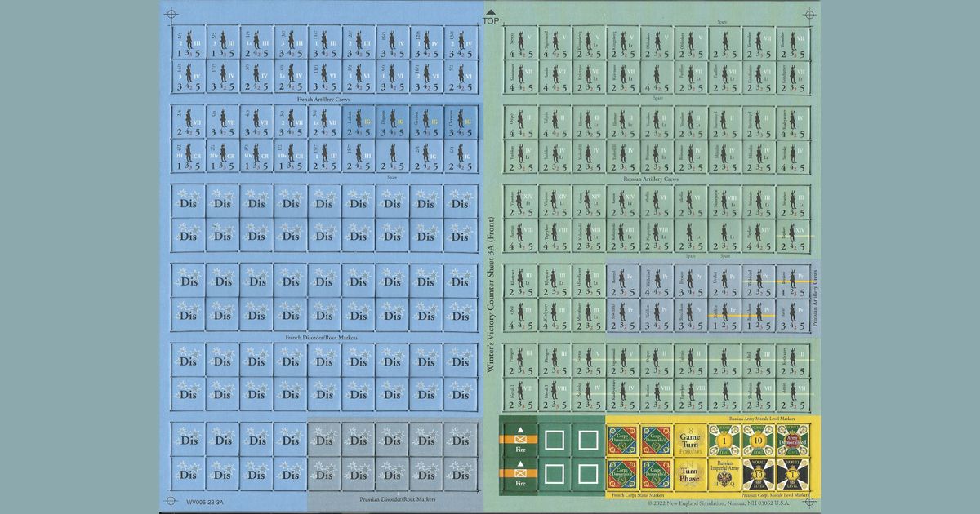
Task: Check the top-right empty white square counter
Action: pyautogui.click(x=588, y=441)
